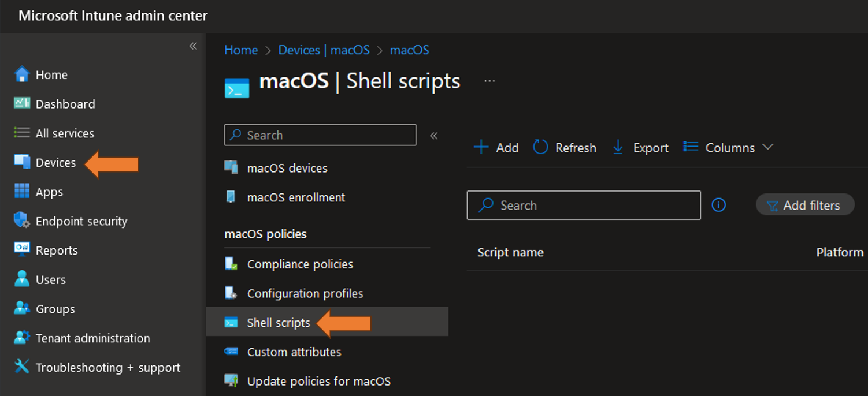Export the shell scripts list
This screenshot has width=868, height=396.
[640, 147]
